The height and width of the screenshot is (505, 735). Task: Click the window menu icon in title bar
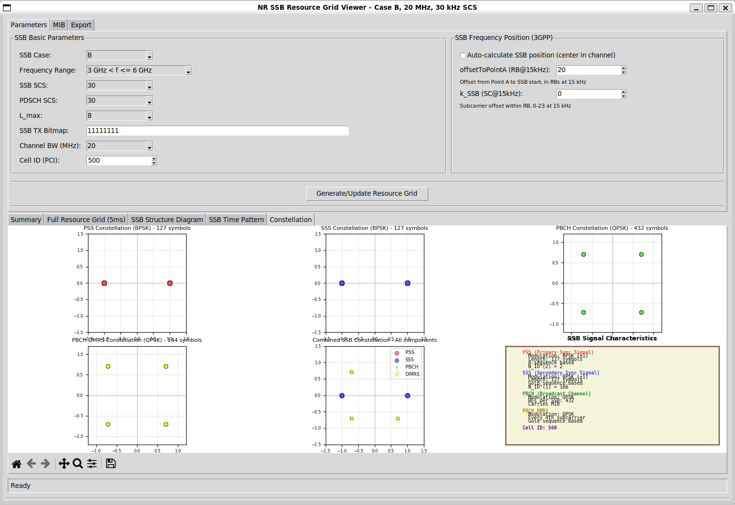[x=7, y=8]
